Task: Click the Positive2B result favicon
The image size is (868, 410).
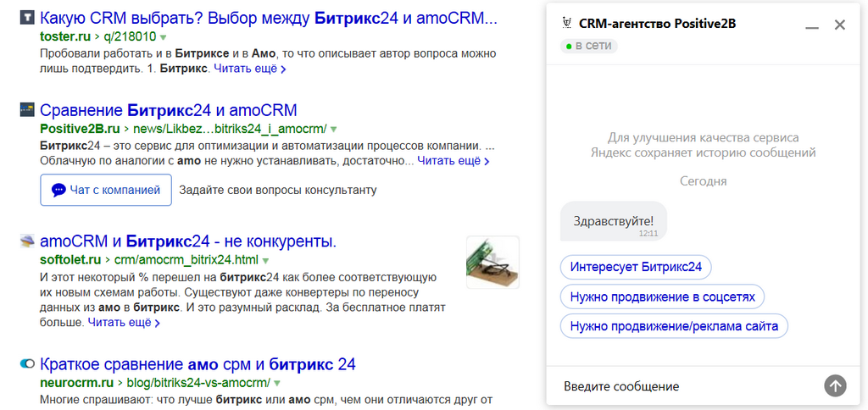Action: coord(27,109)
